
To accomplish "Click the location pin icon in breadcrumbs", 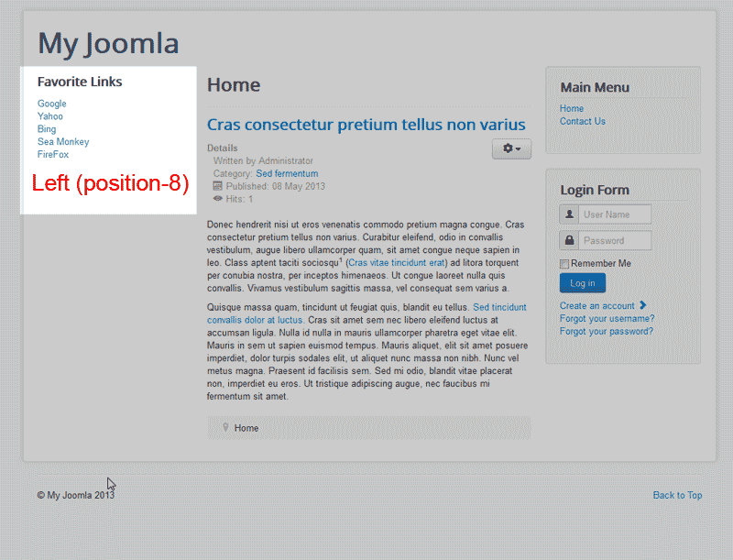I will pos(224,428).
